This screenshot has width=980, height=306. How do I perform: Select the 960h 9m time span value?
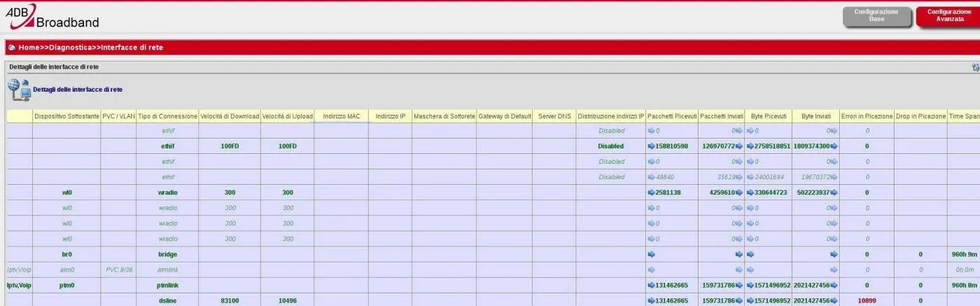pos(964,255)
